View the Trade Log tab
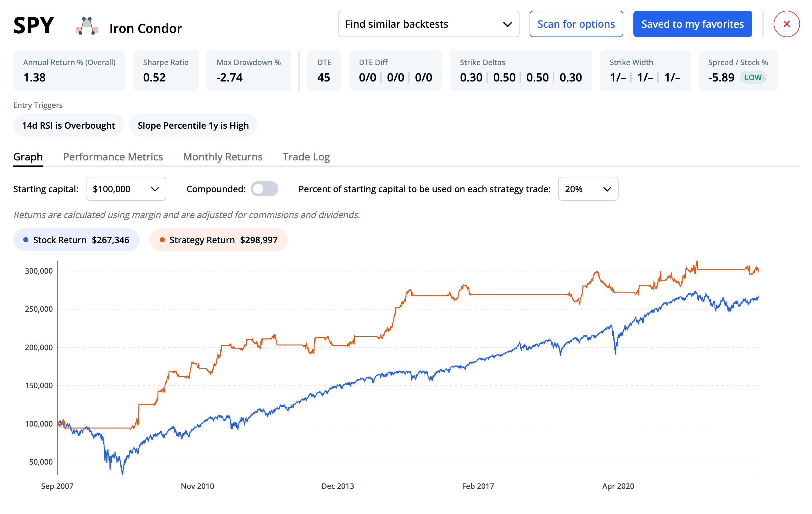This screenshot has width=812, height=514. pyautogui.click(x=306, y=156)
